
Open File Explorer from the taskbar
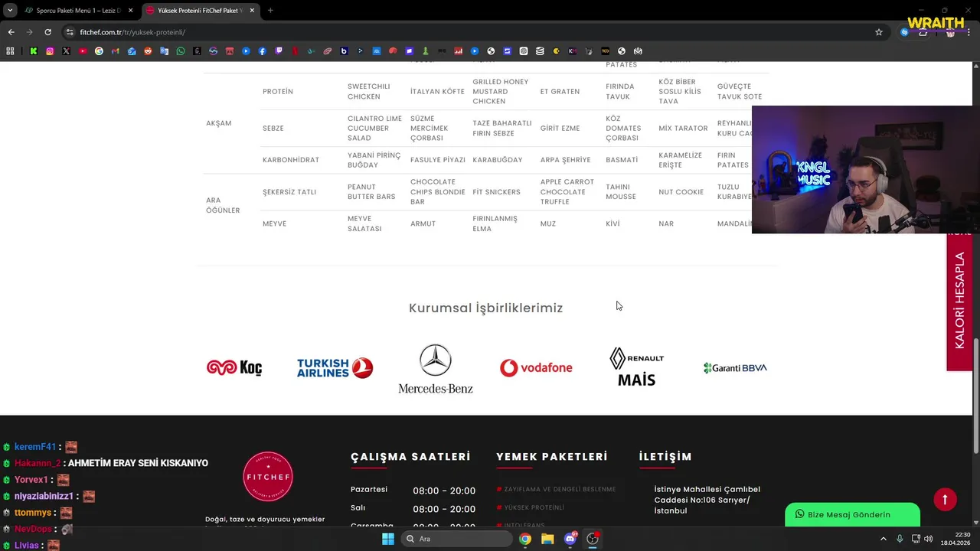(547, 539)
